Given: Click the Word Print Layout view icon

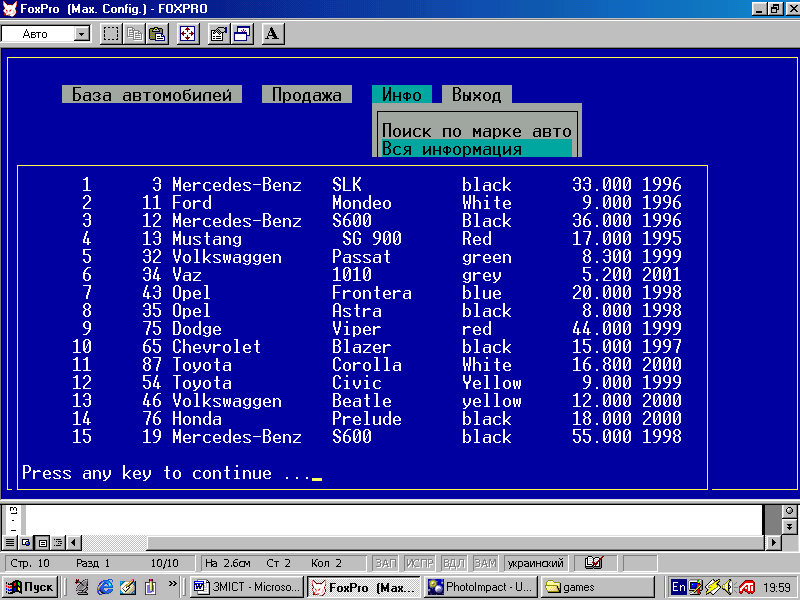Looking at the screenshot, I should click(x=43, y=542).
